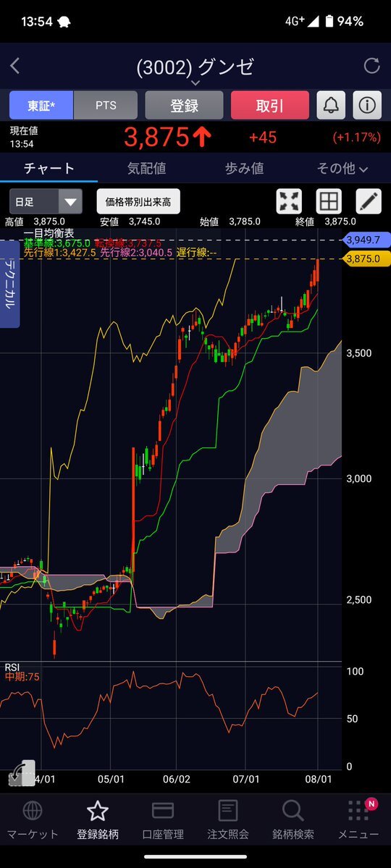Tap the back arrow icon

(15, 67)
